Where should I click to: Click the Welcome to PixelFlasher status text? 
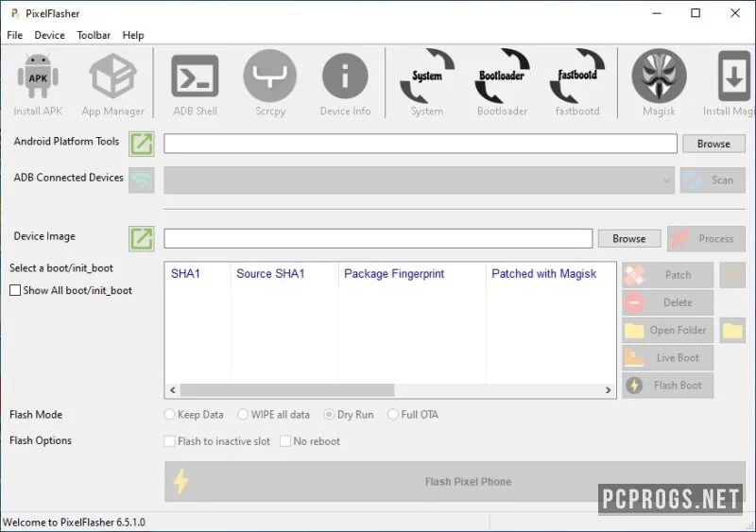74,523
